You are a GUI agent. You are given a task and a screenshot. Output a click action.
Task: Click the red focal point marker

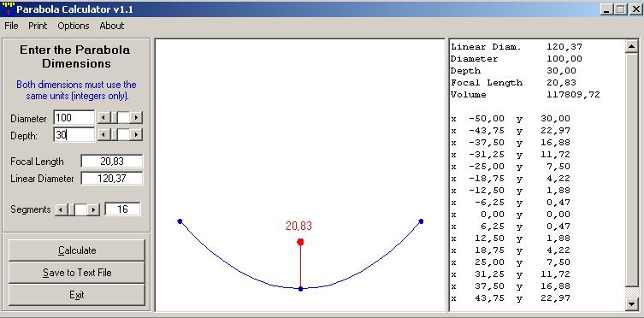coord(300,242)
